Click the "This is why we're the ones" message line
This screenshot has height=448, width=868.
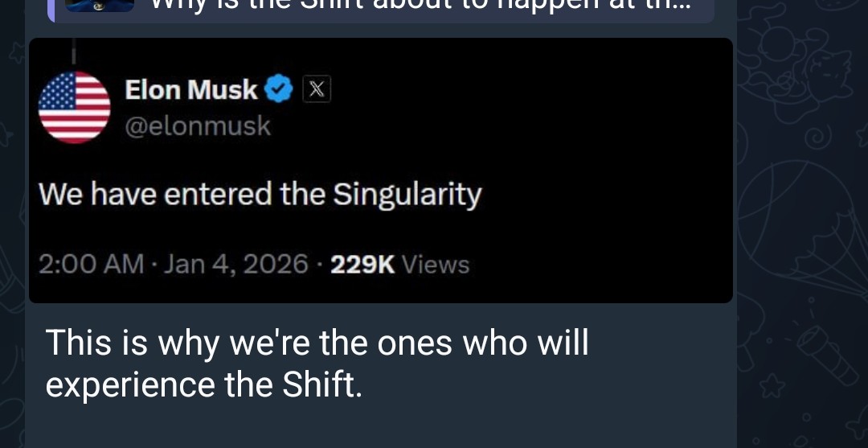317,343
